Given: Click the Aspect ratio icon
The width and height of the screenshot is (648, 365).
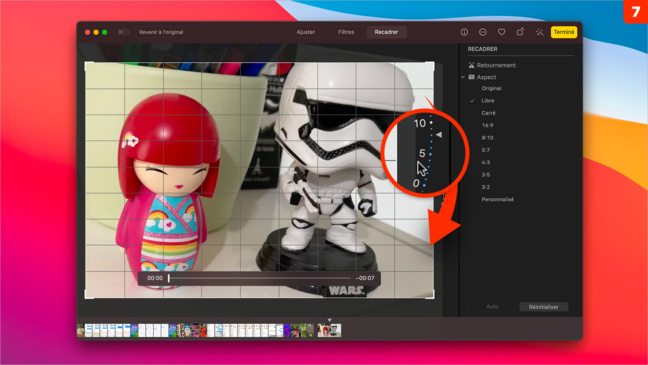Looking at the screenshot, I should click(472, 77).
